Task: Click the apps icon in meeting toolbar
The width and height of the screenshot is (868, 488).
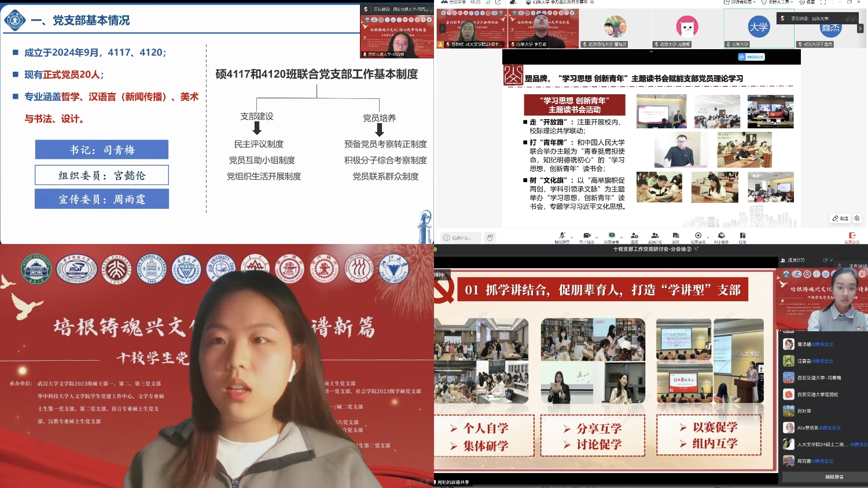Action: pos(742,237)
